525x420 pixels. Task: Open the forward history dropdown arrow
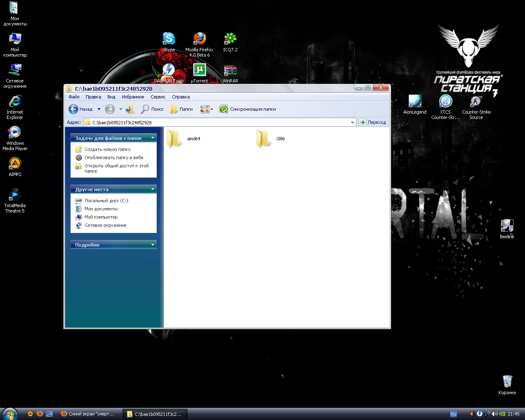pos(121,109)
